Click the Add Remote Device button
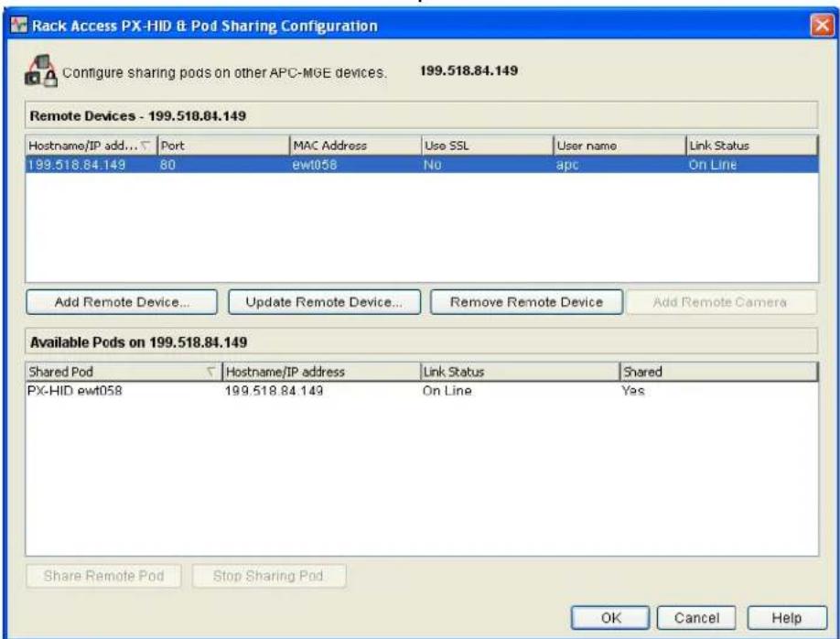 (122, 302)
